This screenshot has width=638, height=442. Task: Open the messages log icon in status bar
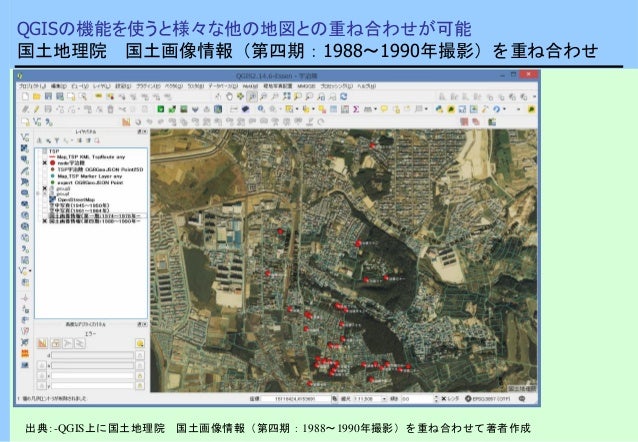[522, 399]
